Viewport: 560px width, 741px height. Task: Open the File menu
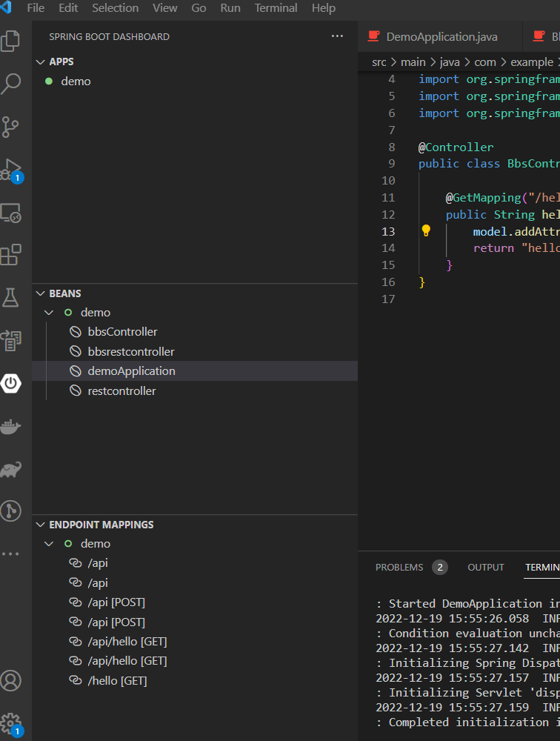36,8
